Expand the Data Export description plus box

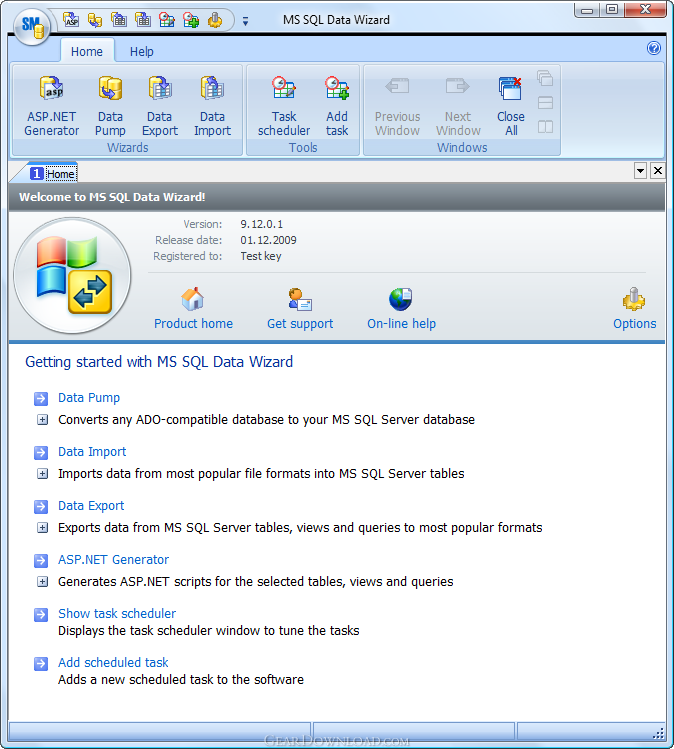point(43,528)
